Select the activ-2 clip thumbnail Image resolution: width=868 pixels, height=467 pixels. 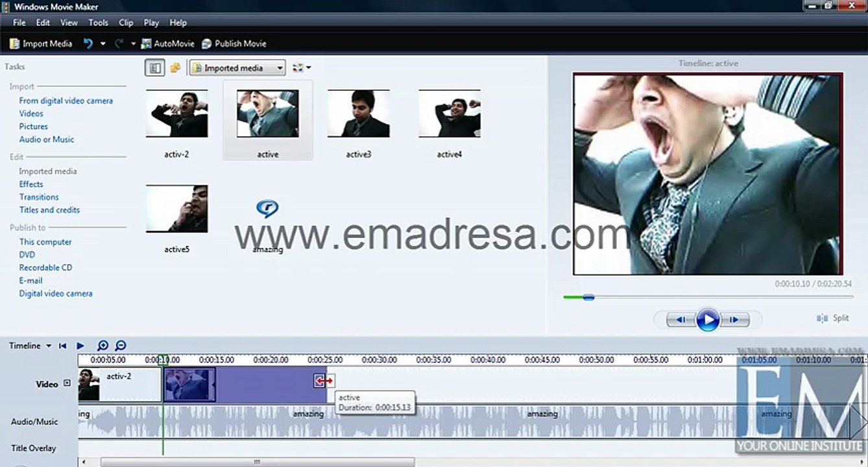176,114
